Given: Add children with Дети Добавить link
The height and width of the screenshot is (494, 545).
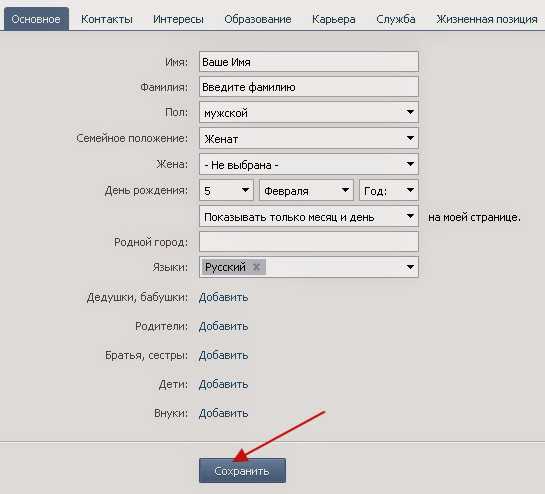Looking at the screenshot, I should 223,384.
